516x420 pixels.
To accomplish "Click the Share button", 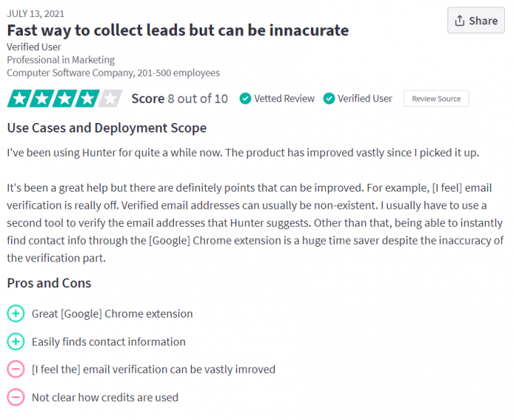I will click(x=475, y=21).
